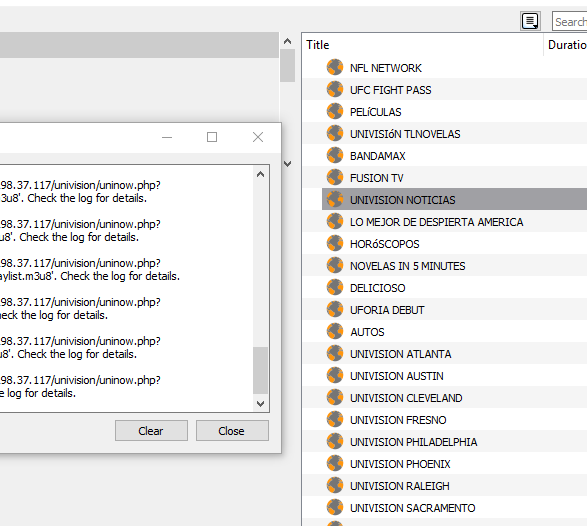Click the errors log scroll-down arrow

tap(261, 404)
